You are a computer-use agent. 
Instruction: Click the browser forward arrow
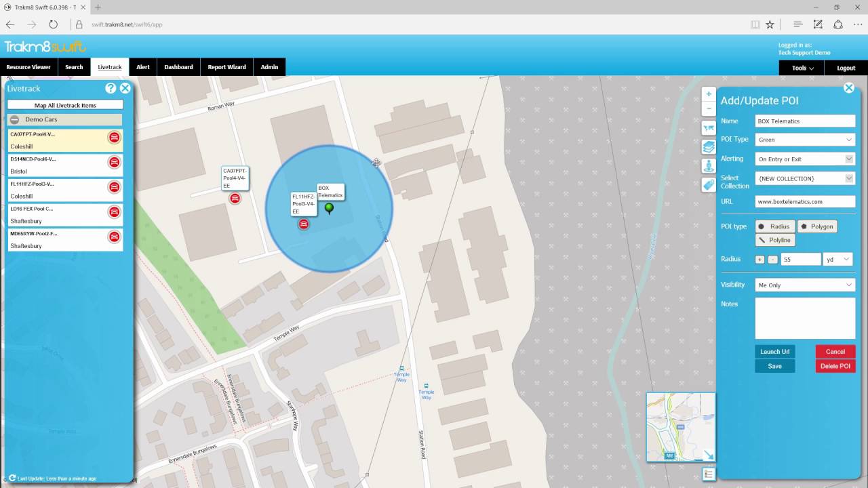click(31, 24)
